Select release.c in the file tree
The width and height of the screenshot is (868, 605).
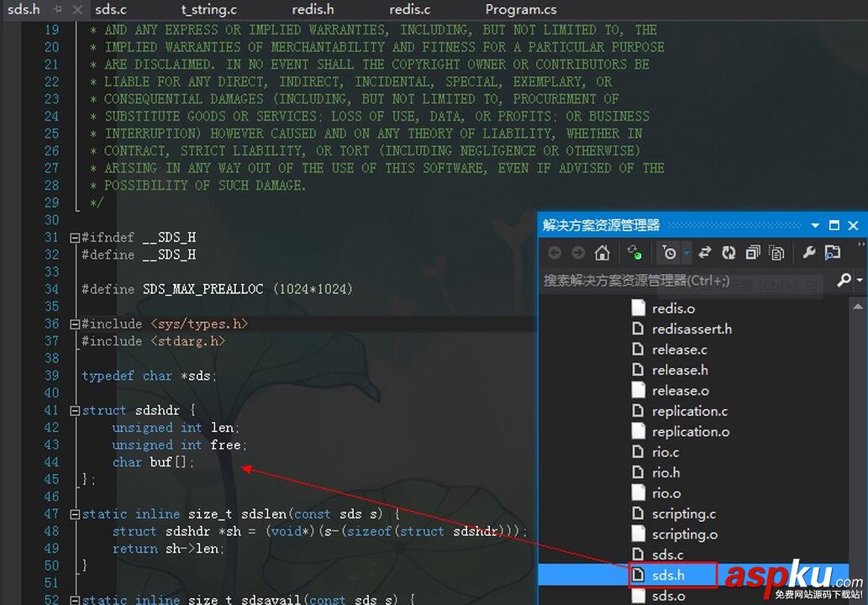(x=679, y=350)
